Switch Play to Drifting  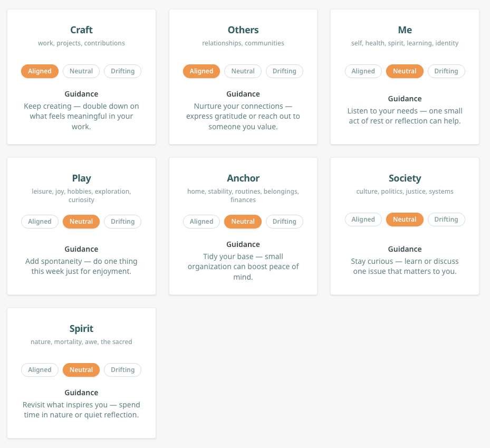pyautogui.click(x=122, y=222)
